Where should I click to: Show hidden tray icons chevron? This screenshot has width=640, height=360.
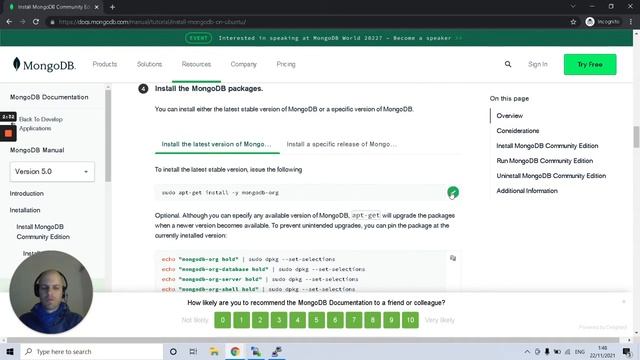pos(527,351)
